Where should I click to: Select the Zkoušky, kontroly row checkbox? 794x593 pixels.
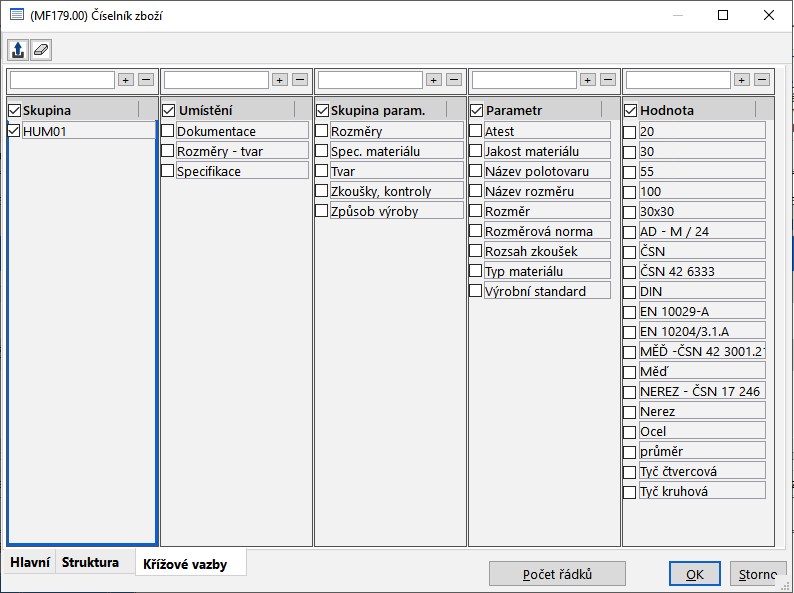tap(322, 191)
